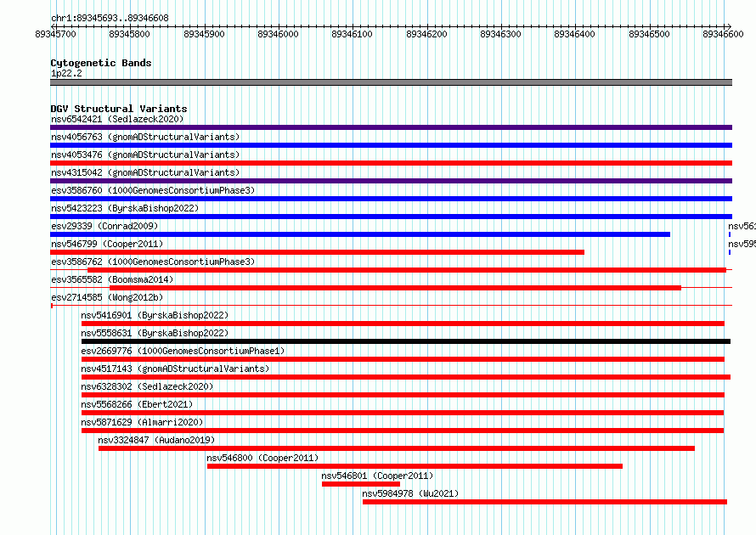Viewport: 756px width, 535px height.
Task: Click ruler position 89346400
Action: (575, 34)
